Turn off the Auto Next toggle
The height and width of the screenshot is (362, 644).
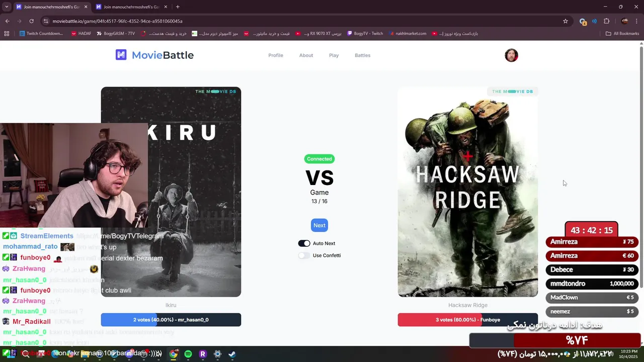tap(304, 243)
